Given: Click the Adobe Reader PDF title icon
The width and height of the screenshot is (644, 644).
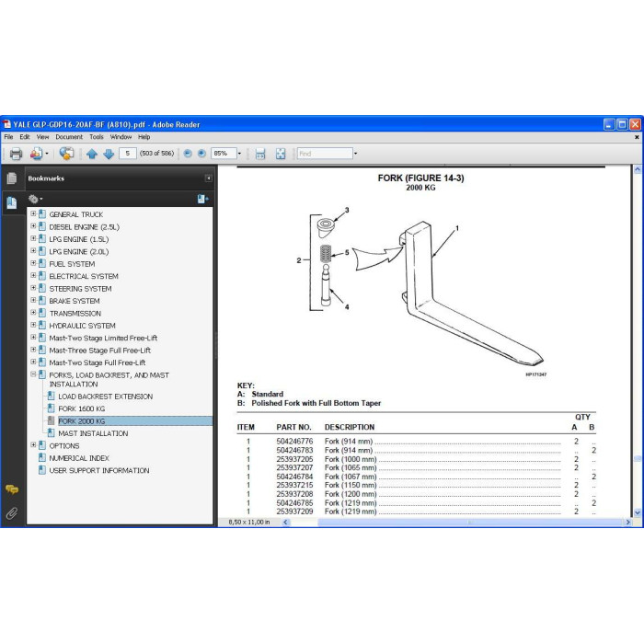Looking at the screenshot, I should pyautogui.click(x=7, y=124).
